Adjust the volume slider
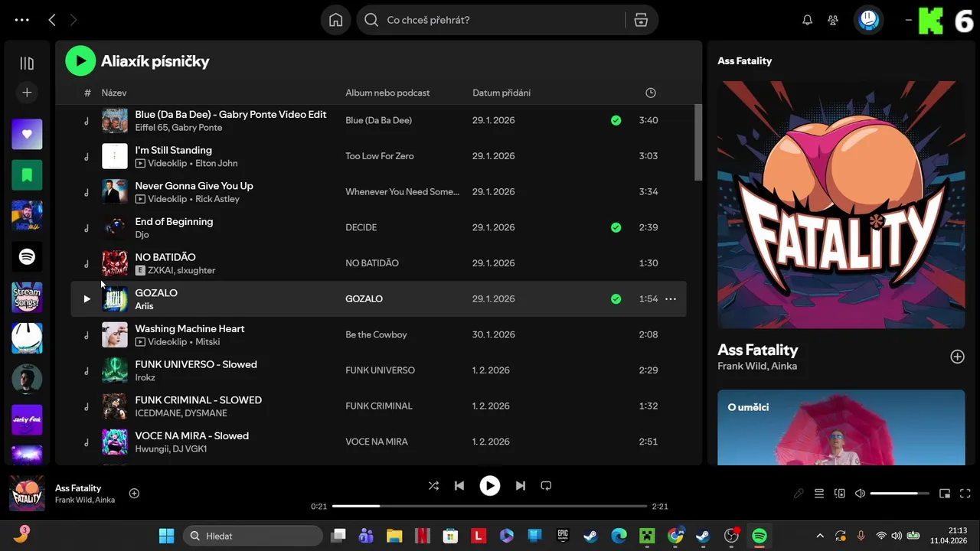The height and width of the screenshot is (551, 980). click(900, 494)
